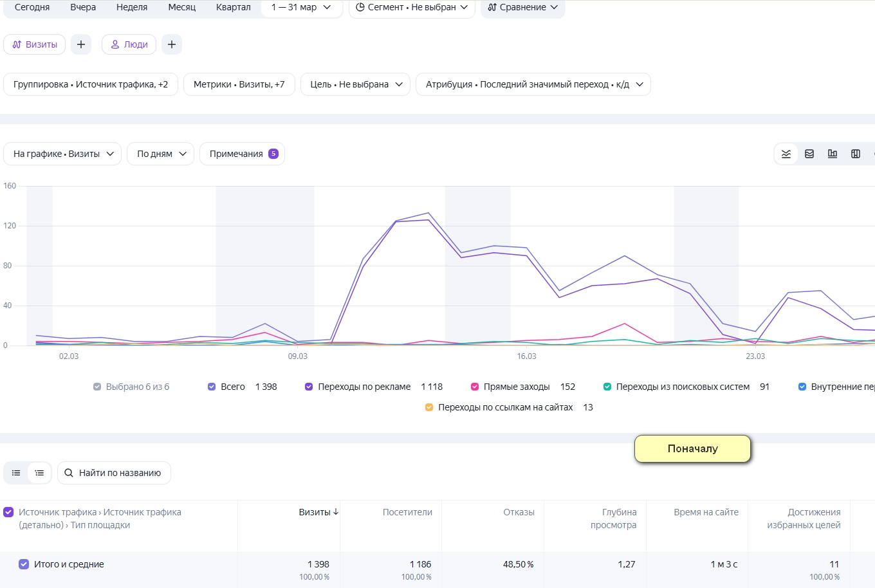The width and height of the screenshot is (875, 588).
Task: Toggle the Выбрано 6 из 6 checkbox
Action: click(97, 387)
